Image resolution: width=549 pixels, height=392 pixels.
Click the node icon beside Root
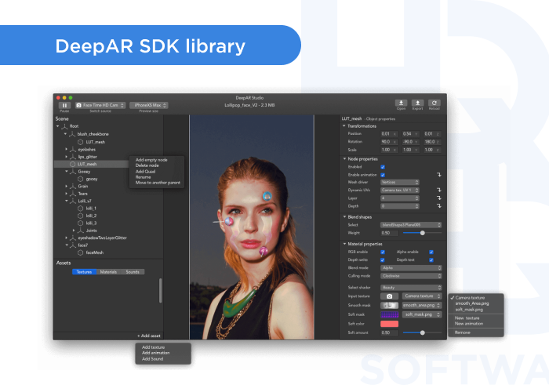tap(65, 126)
